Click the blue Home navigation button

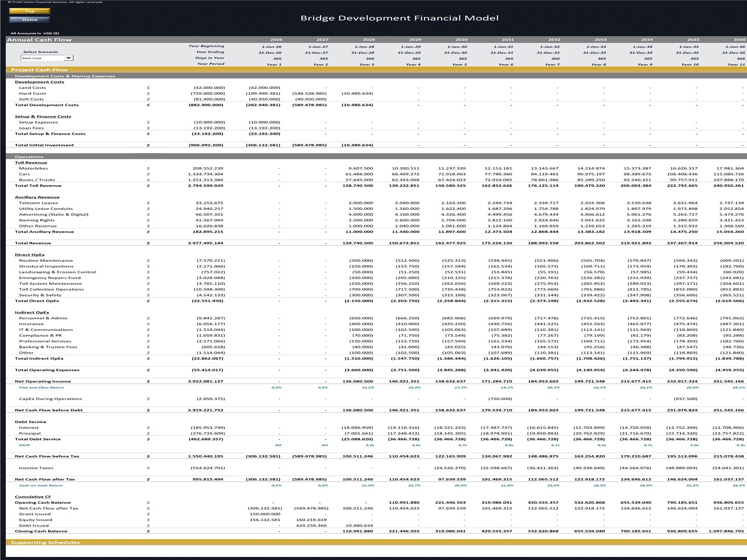point(30,19)
